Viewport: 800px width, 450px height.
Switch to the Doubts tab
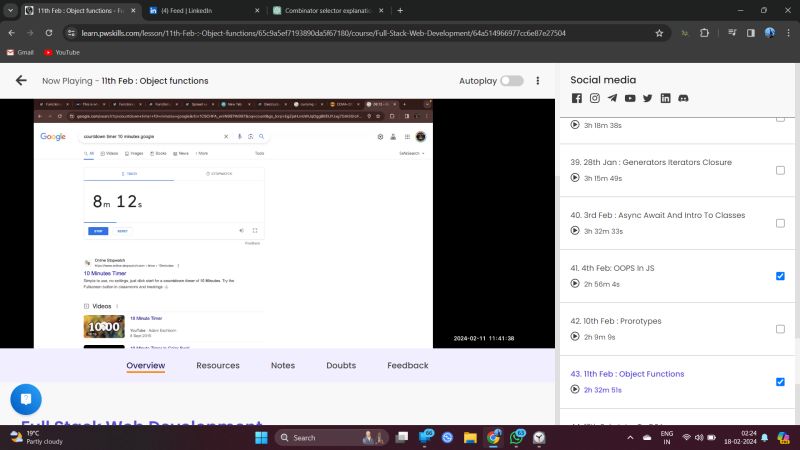pos(341,366)
